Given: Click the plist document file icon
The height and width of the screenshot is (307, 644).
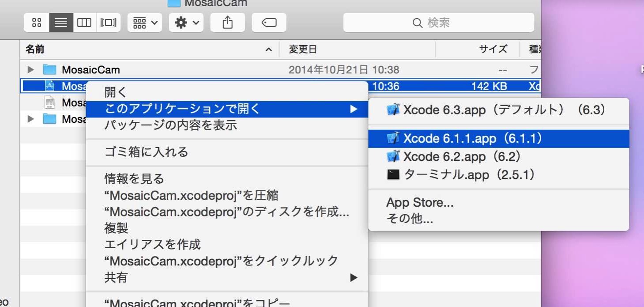Looking at the screenshot, I should click(49, 102).
